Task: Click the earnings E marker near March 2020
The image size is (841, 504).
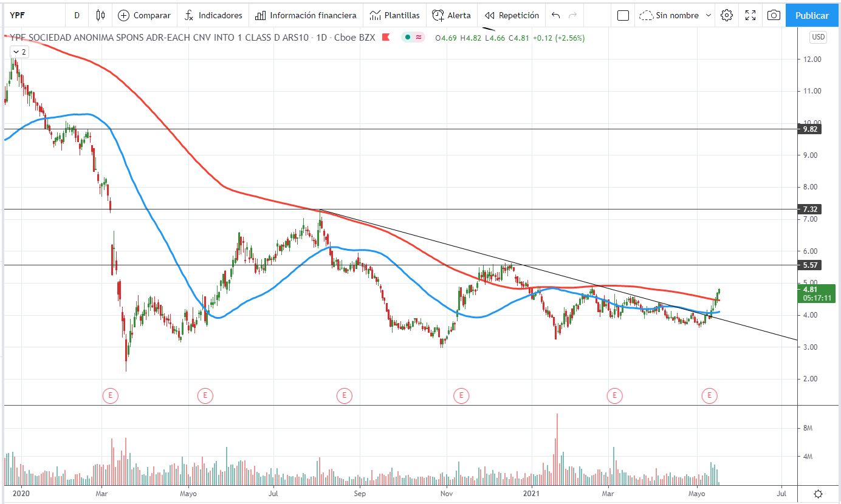Action: point(110,396)
